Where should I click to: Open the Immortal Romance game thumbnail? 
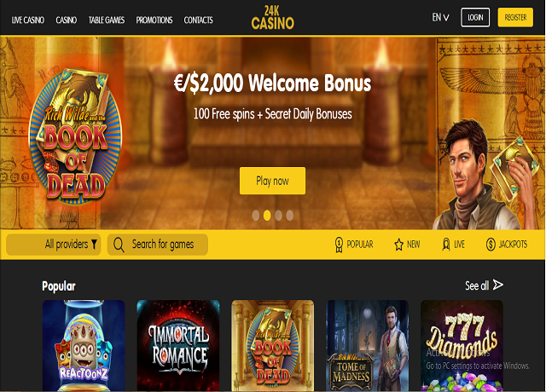178,345
